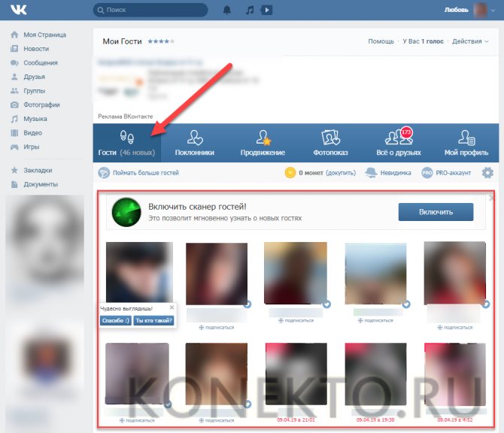Image resolution: width=504 pixels, height=433 pixels.
Task: Close the Чудесно выглядишь popup
Action: [x=172, y=307]
